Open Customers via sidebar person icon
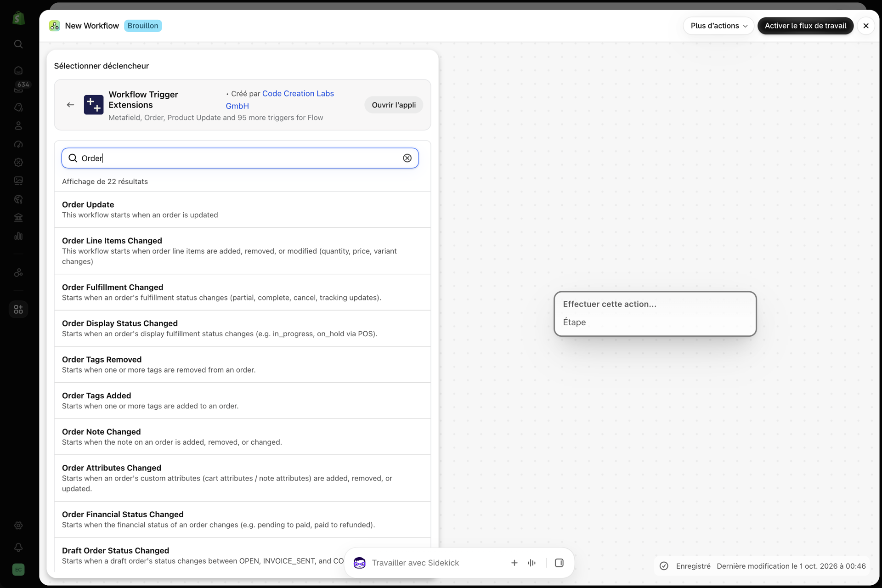882x588 pixels. (18, 125)
